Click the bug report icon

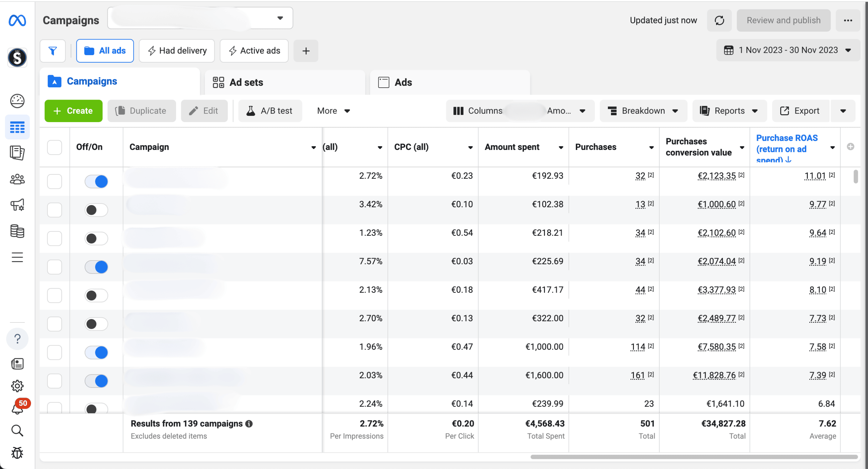(17, 453)
